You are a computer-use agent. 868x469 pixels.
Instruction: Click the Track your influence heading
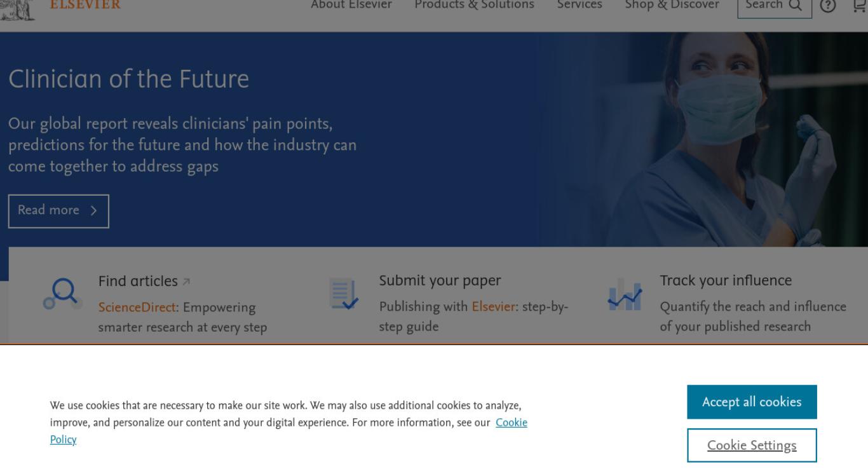726,280
